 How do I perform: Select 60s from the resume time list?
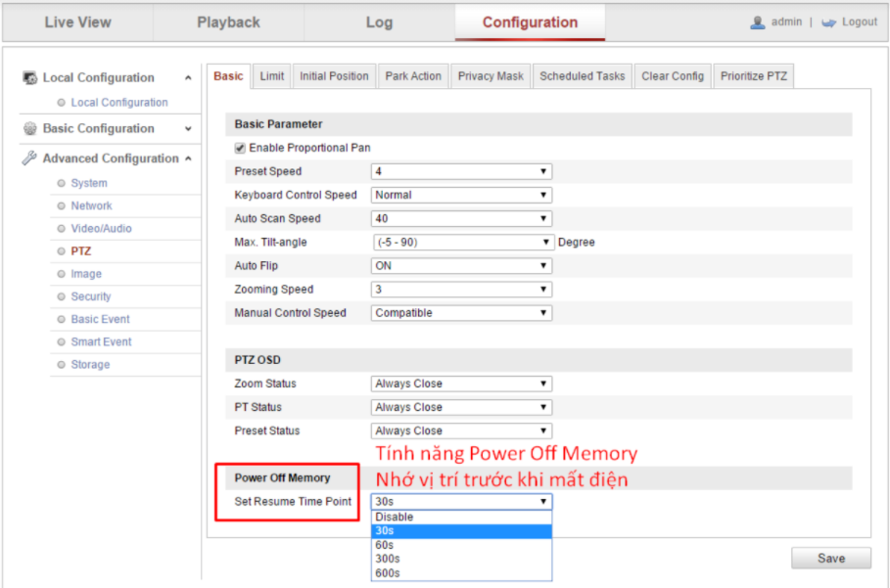387,545
